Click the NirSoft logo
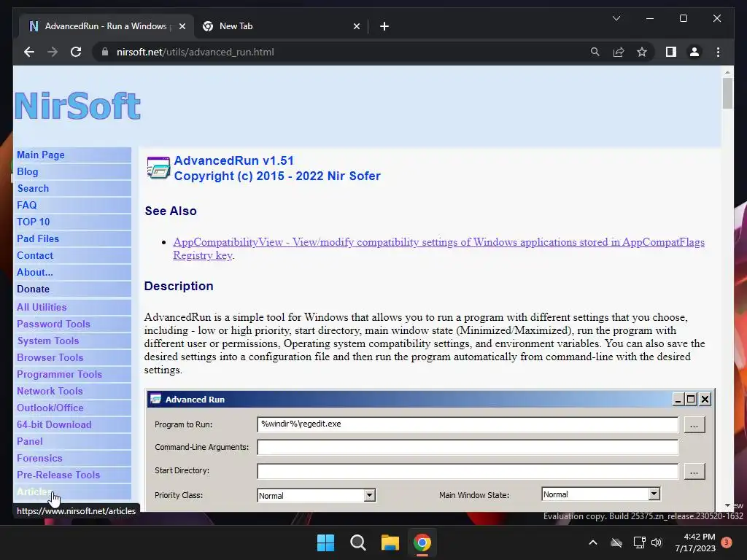Image resolution: width=747 pixels, height=560 pixels. [x=77, y=106]
